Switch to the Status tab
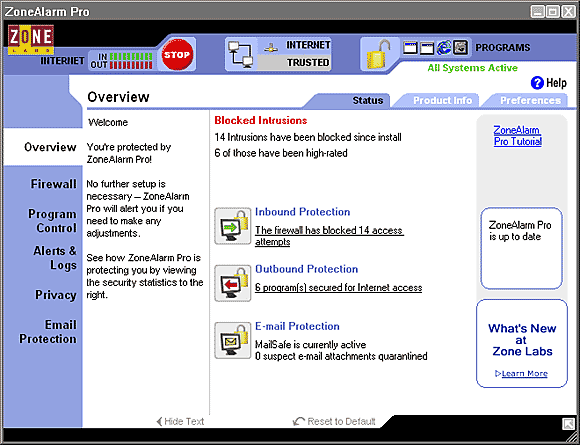580x445 pixels. tap(367, 100)
